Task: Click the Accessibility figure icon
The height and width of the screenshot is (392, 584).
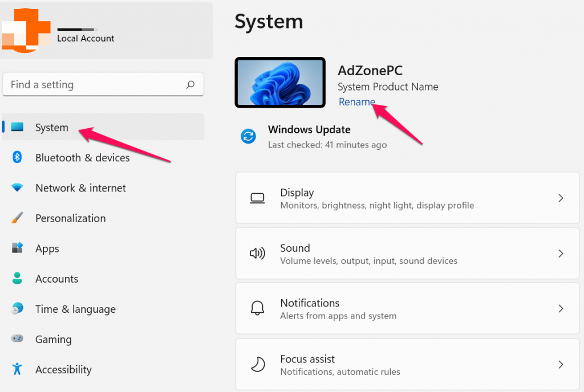Action: pyautogui.click(x=17, y=369)
